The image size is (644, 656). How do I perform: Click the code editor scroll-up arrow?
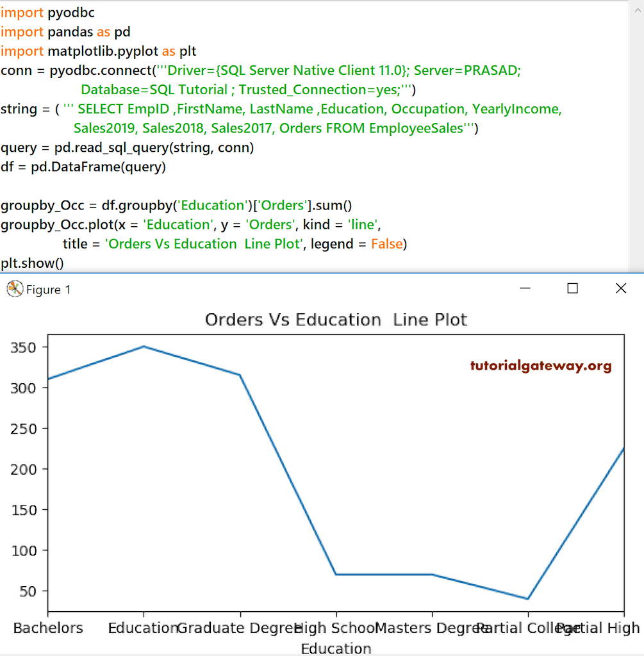[638, 11]
